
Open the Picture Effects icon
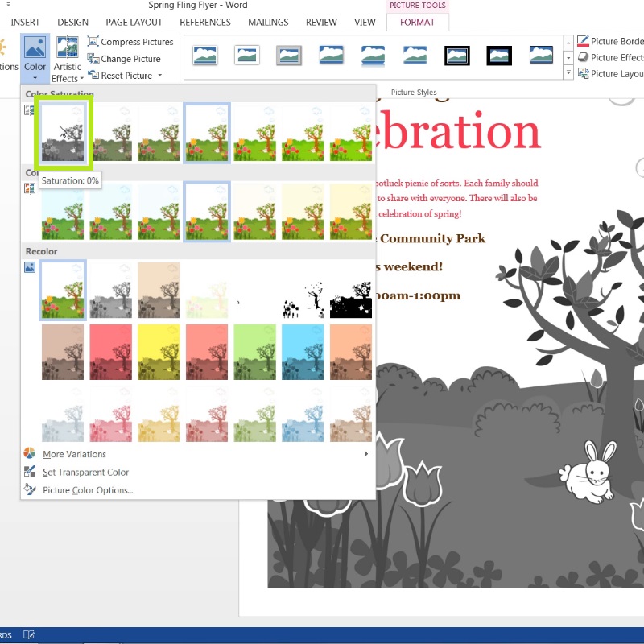click(x=583, y=57)
